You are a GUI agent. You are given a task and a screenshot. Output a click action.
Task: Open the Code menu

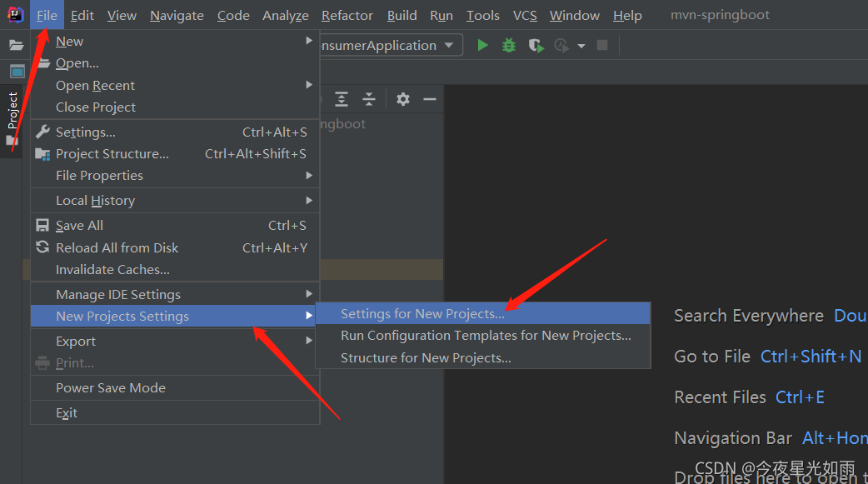233,16
